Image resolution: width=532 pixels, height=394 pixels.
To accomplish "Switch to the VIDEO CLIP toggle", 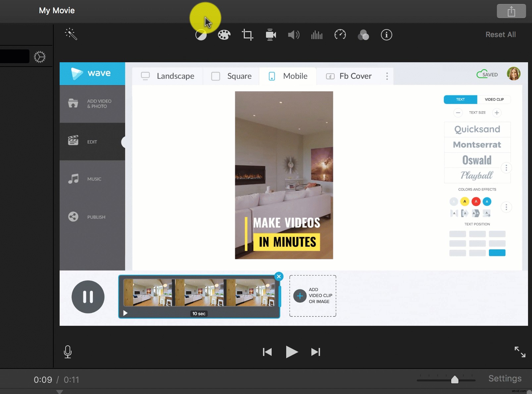I will pos(494,99).
